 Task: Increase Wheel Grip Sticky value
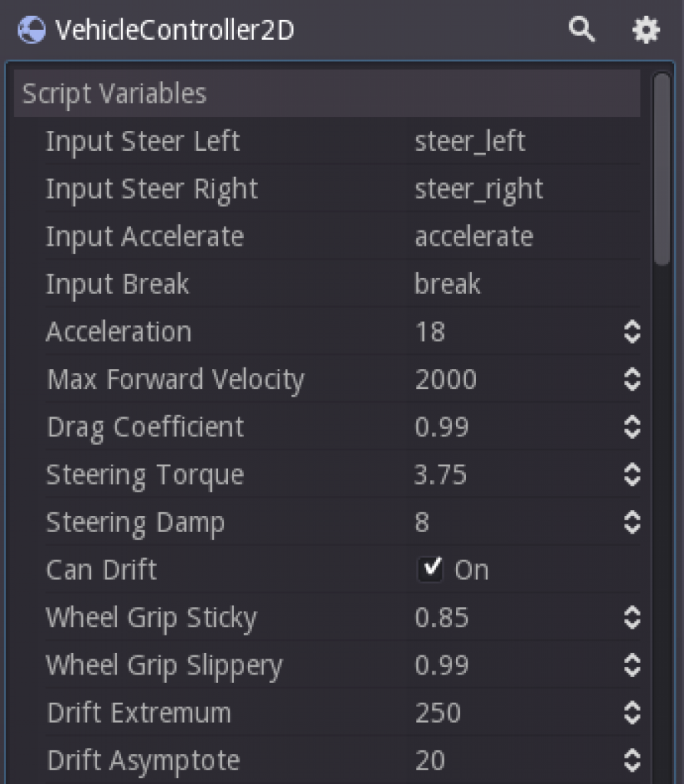(x=634, y=612)
